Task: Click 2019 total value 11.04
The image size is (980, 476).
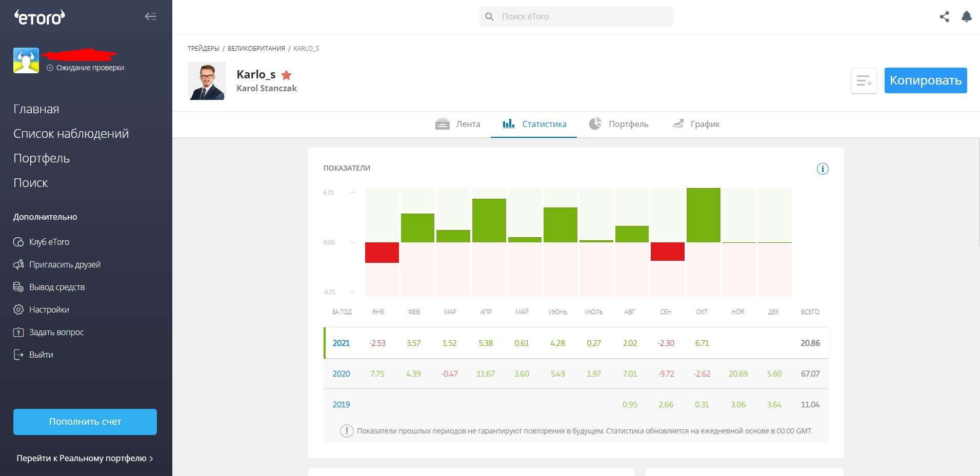Action: pyautogui.click(x=810, y=404)
